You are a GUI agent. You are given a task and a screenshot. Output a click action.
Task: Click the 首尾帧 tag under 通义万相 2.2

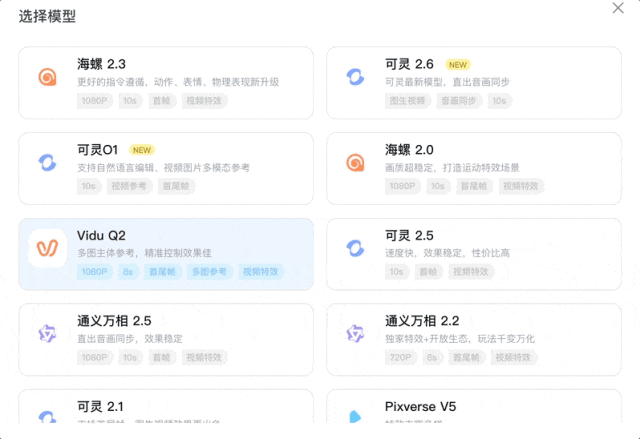[466, 358]
